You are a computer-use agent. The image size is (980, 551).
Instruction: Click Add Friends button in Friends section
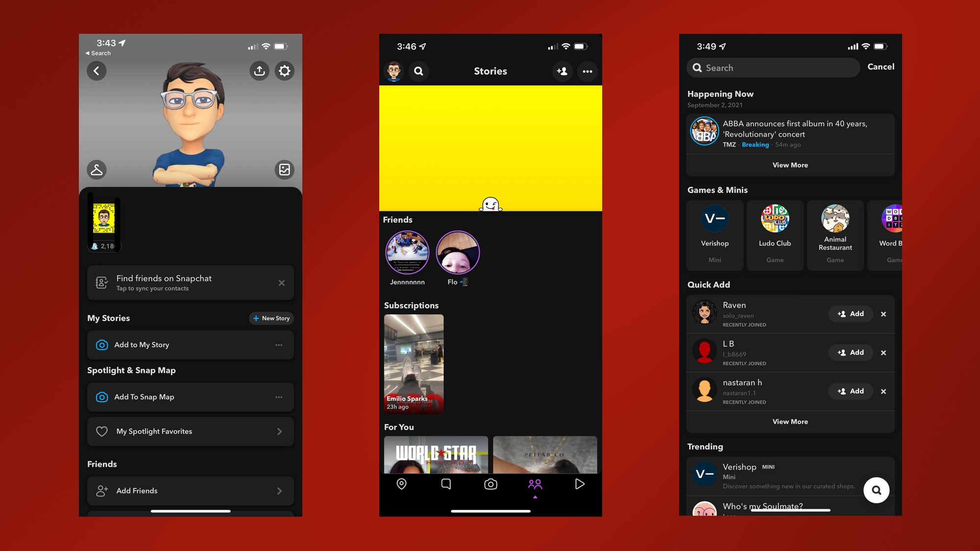(x=191, y=490)
